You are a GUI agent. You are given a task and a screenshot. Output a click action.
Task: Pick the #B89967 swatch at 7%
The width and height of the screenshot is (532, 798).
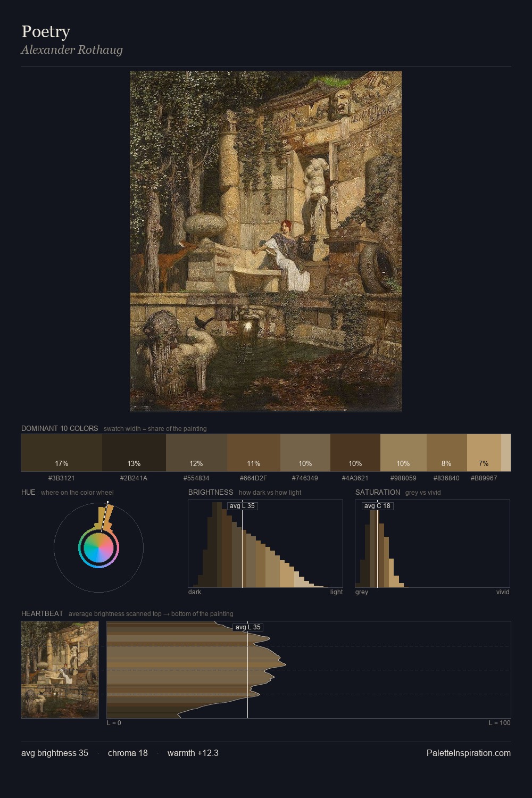(484, 453)
